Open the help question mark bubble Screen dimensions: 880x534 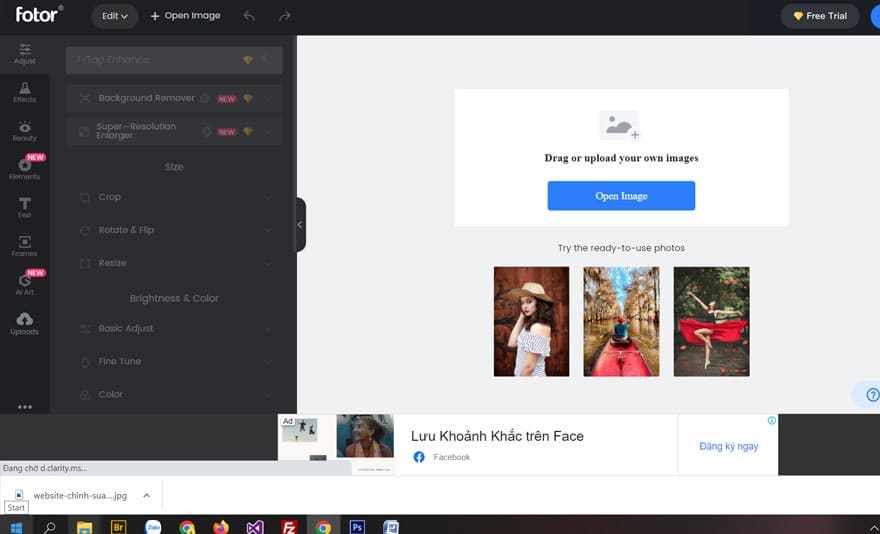(x=872, y=395)
